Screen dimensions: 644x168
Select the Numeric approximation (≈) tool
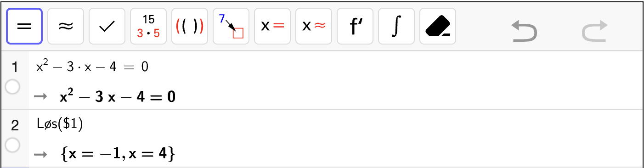(x=66, y=26)
